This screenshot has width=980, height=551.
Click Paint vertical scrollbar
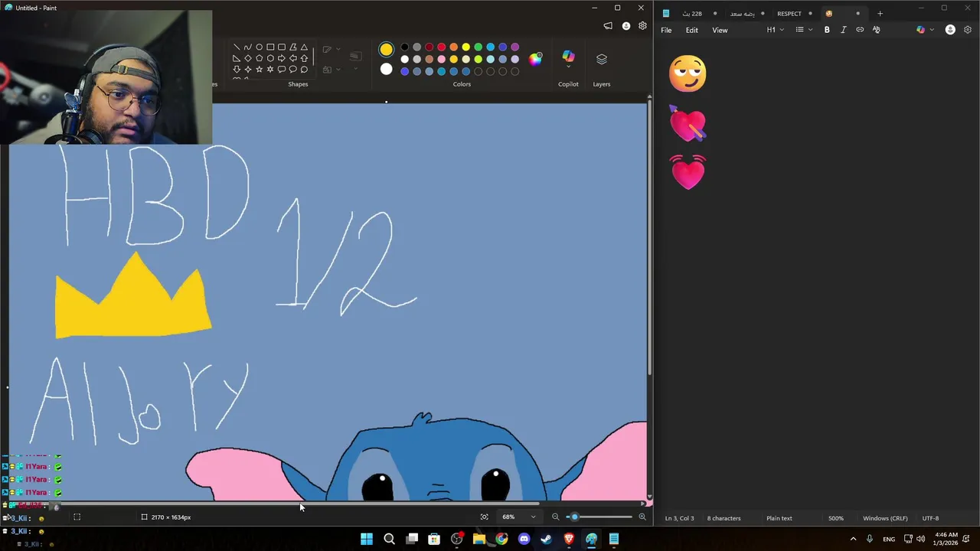pos(649,237)
